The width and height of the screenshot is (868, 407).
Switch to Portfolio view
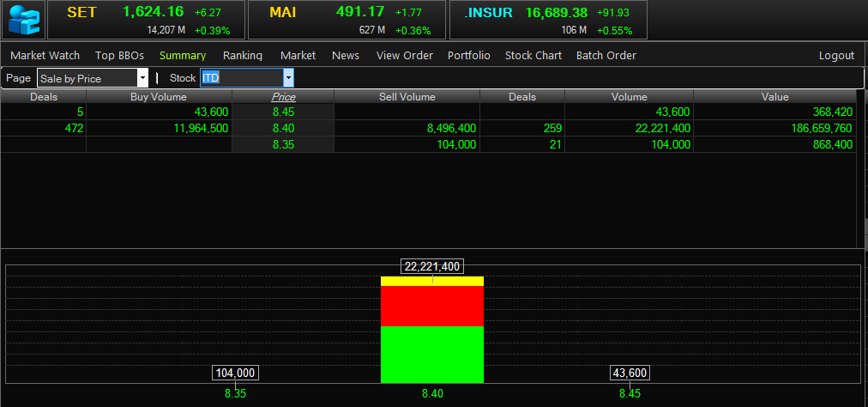tap(469, 55)
